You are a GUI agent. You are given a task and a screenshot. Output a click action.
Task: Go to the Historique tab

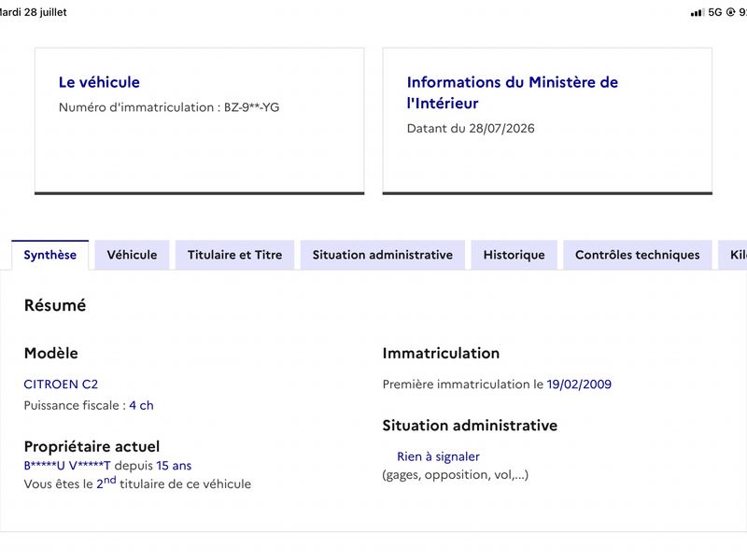[x=514, y=255]
